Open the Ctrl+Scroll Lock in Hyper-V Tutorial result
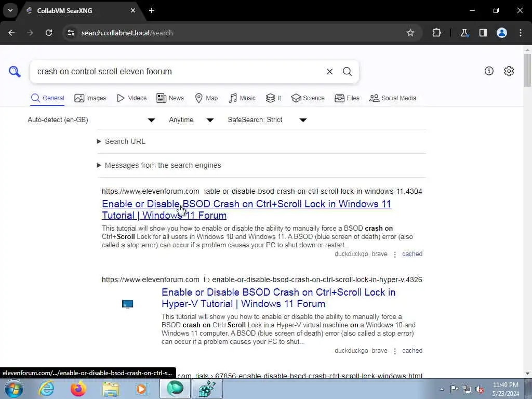The image size is (532, 399). pos(278,298)
